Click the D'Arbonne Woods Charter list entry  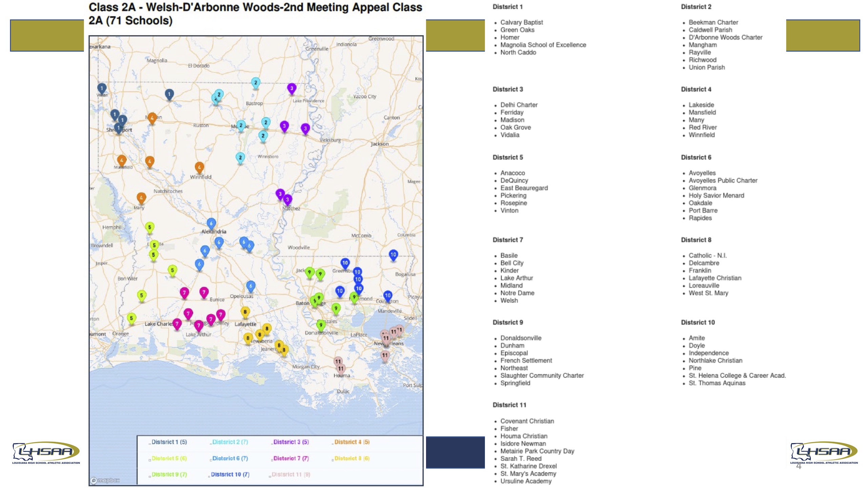725,37
